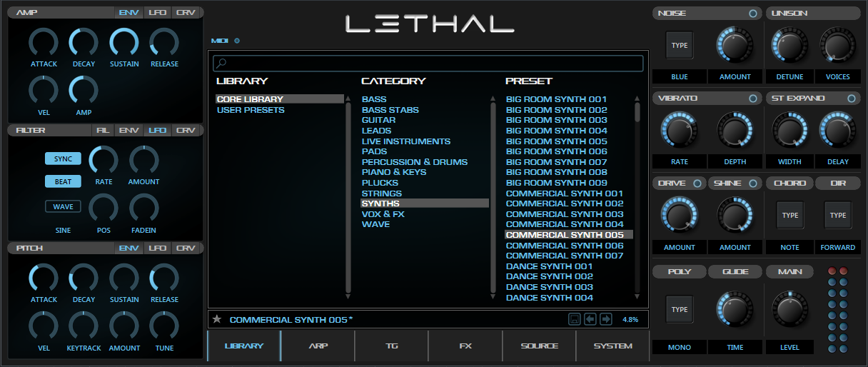
Task: Click preset list scrollbar thumb
Action: point(637,112)
